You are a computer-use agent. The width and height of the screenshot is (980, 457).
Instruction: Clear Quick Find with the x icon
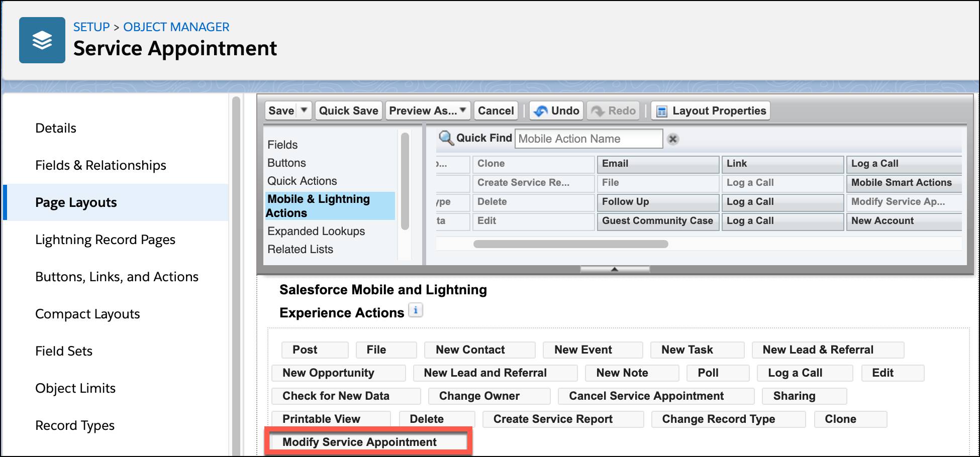tap(673, 139)
